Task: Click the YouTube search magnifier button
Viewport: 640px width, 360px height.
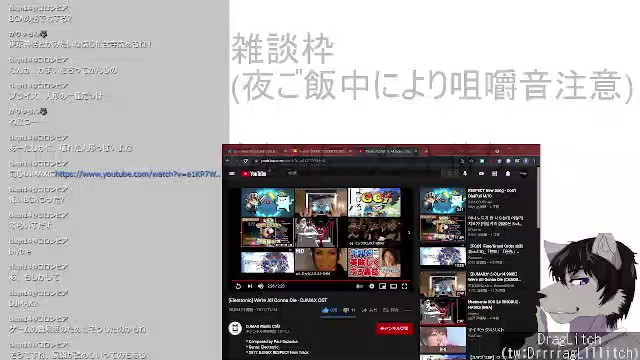Action: coord(451,173)
